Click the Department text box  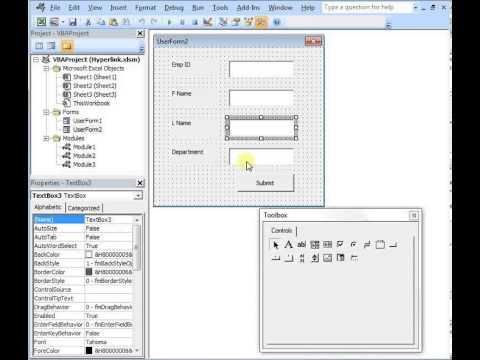tap(261, 157)
